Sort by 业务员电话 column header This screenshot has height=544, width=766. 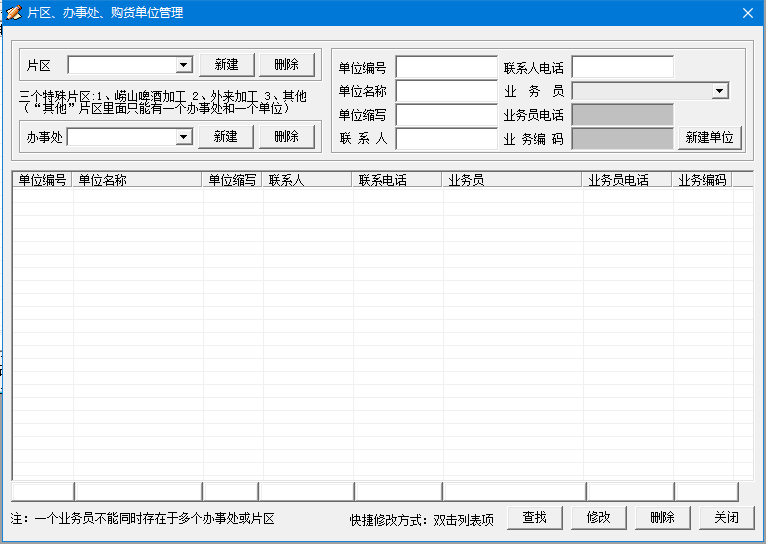tap(627, 180)
